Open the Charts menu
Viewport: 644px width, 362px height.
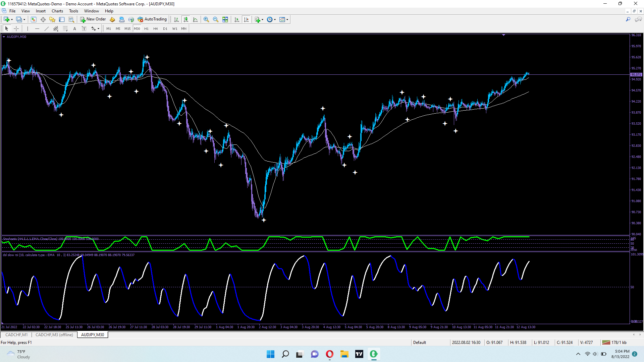(57, 11)
